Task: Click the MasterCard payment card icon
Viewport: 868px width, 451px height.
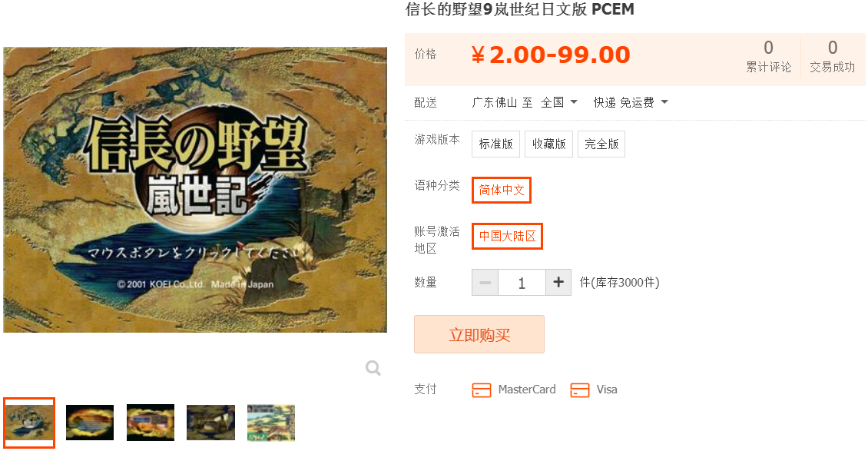Action: 481,390
